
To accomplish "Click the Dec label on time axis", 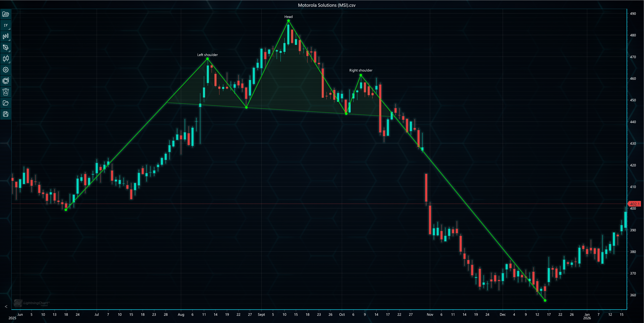I will pyautogui.click(x=503, y=315).
